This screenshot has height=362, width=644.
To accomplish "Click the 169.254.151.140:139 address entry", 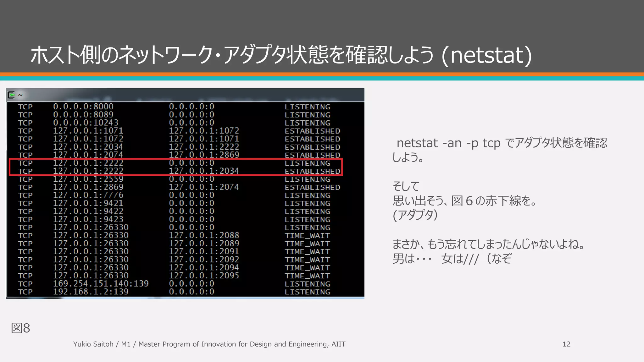I will (101, 283).
